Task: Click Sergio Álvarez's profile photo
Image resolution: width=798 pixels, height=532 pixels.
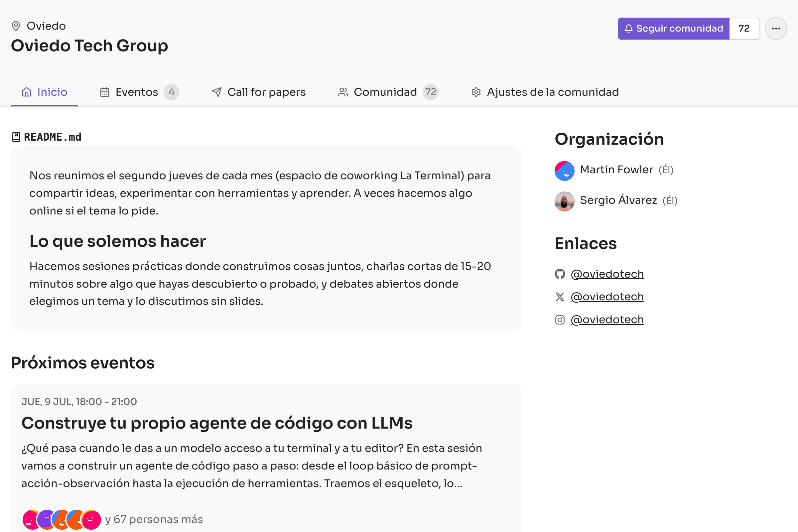Action: click(x=565, y=201)
